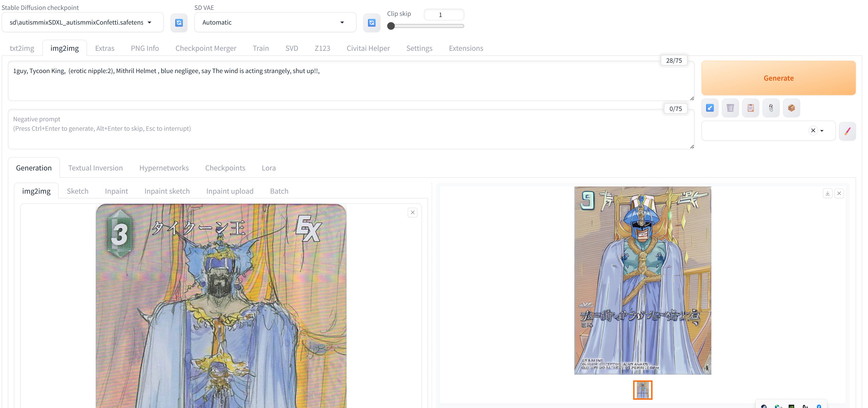Click the blue arrow read-parameters icon
Screen dimensions: 868x408
tap(710, 108)
